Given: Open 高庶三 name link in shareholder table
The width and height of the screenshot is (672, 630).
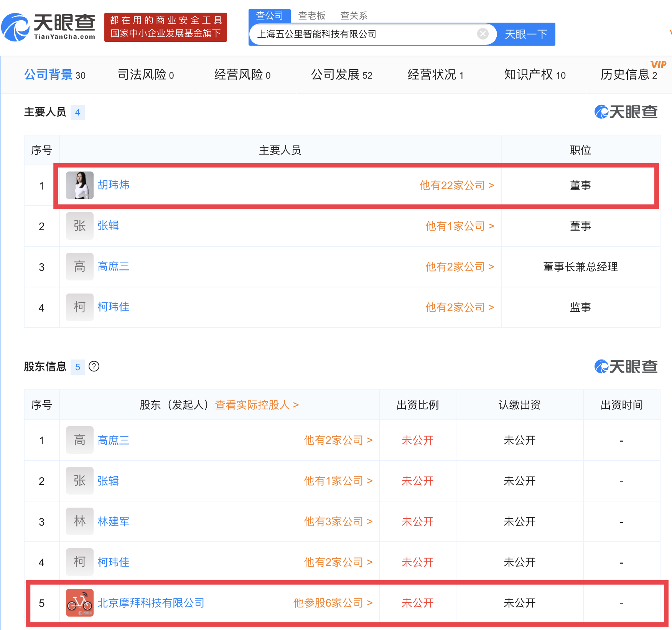Looking at the screenshot, I should pyautogui.click(x=114, y=440).
